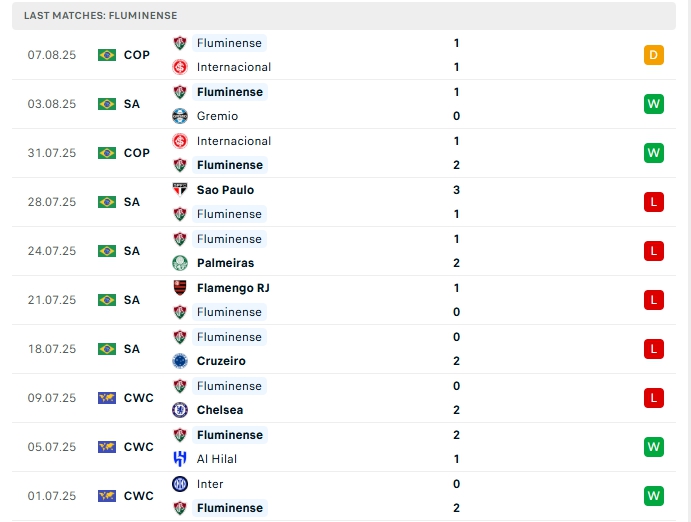691x522 pixels.
Task: Click the Cruzeiro team badge
Action: pos(180,361)
